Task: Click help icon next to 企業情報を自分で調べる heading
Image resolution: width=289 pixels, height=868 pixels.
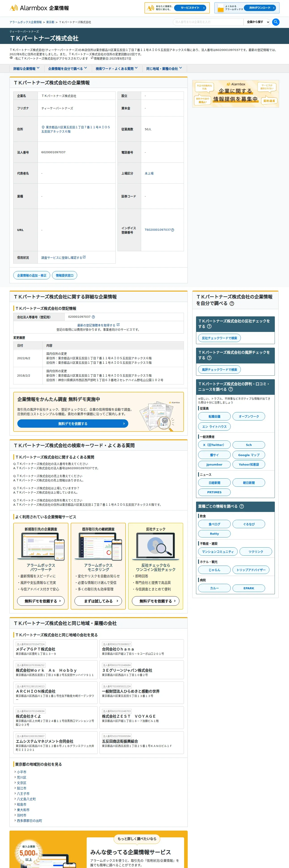Action: 232,304
